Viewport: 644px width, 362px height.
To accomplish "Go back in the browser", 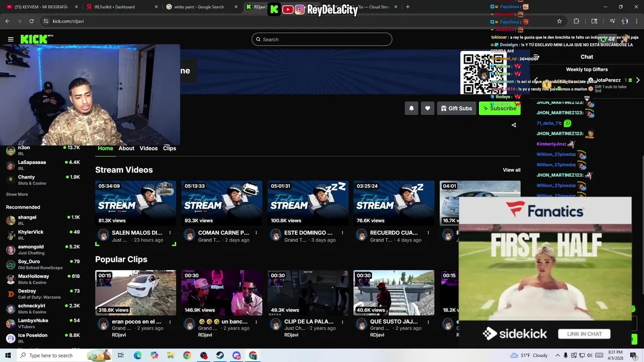I will click(x=7, y=21).
